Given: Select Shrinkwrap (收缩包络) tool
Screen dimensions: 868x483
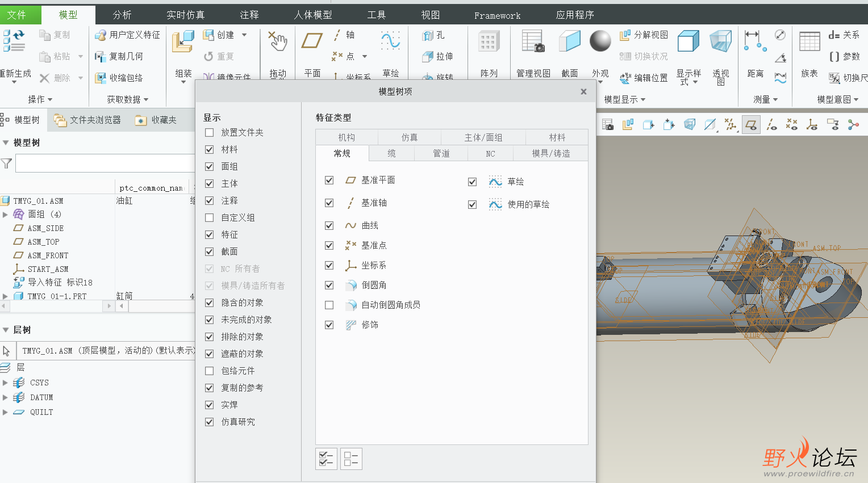Looking at the screenshot, I should [x=119, y=78].
